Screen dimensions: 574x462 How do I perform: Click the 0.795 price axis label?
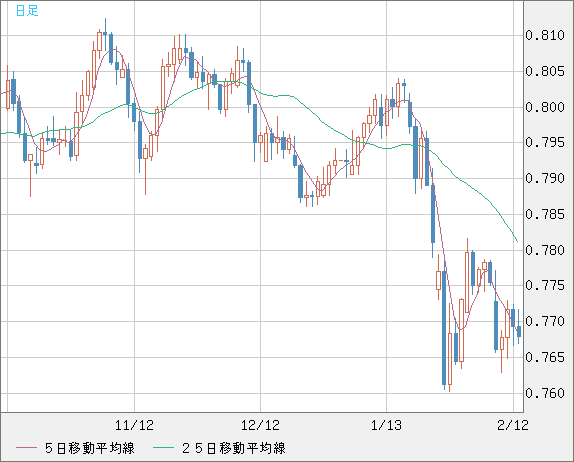click(x=545, y=142)
